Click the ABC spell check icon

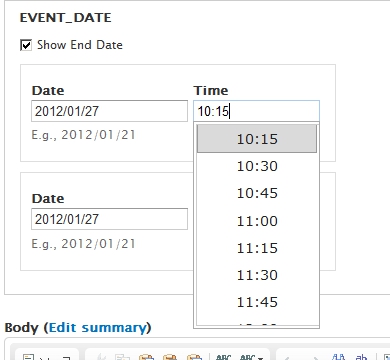pos(223,357)
